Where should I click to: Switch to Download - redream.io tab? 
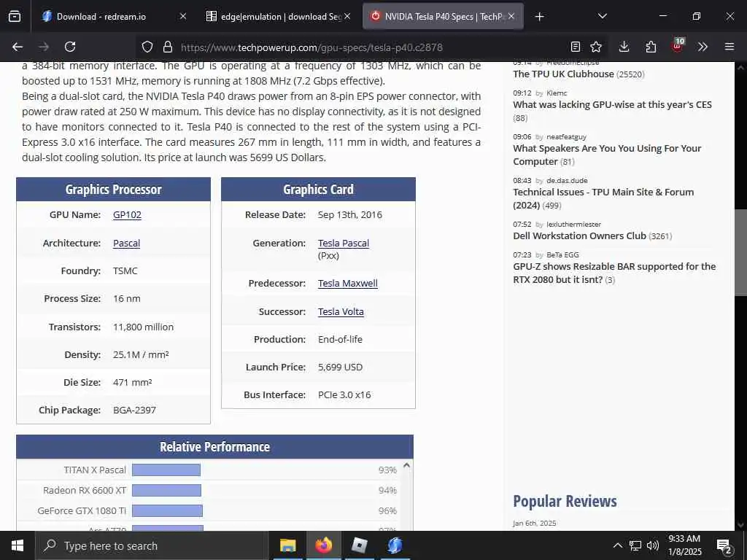coord(115,17)
